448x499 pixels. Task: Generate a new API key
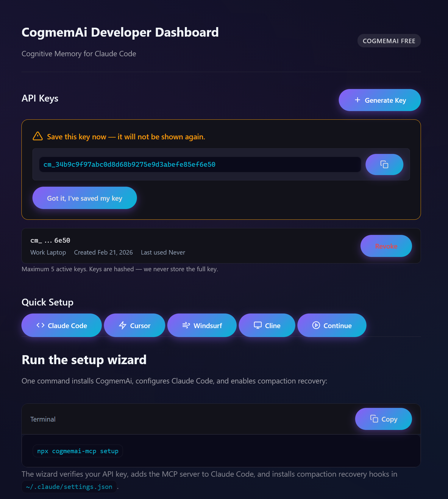click(x=380, y=100)
